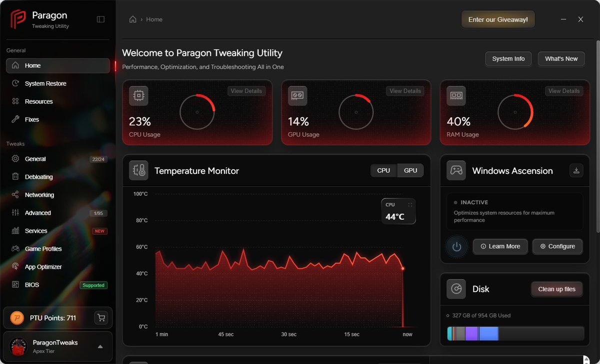600x364 pixels.
Task: Click the RAM usage memory icon
Action: tap(456, 95)
